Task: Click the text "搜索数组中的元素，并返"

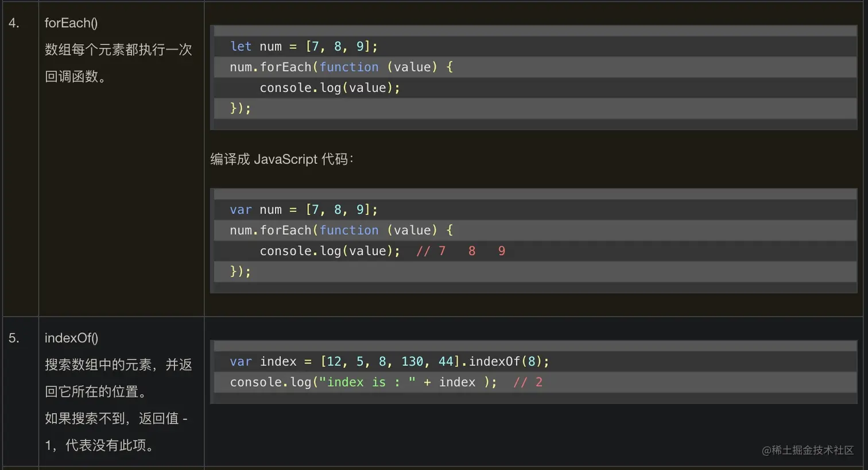Action: 118,365
